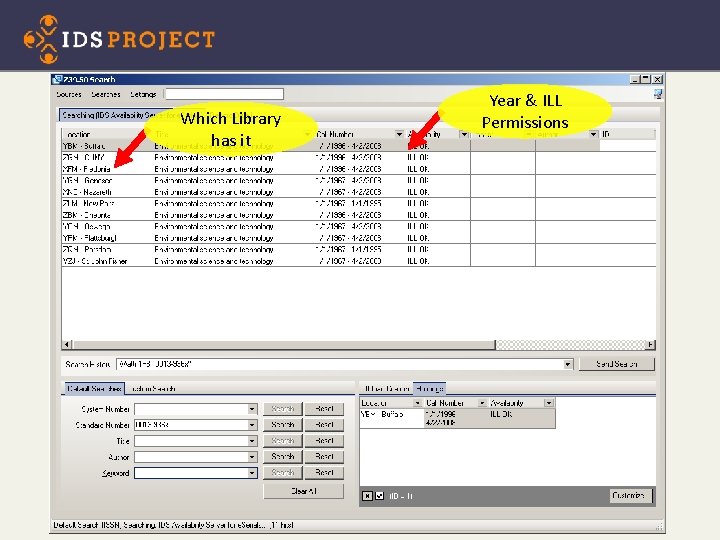Click into the Search History field
The width and height of the screenshot is (720, 540).
(x=340, y=364)
